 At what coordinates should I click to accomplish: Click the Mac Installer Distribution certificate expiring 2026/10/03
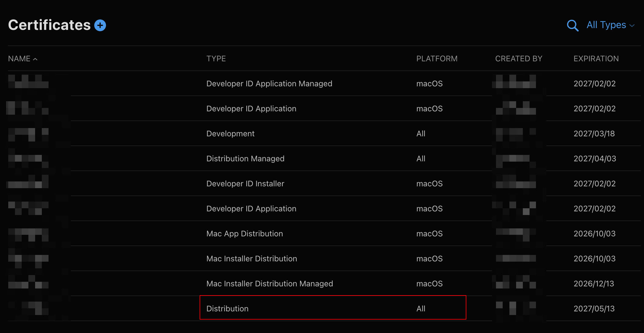pyautogui.click(x=324, y=259)
